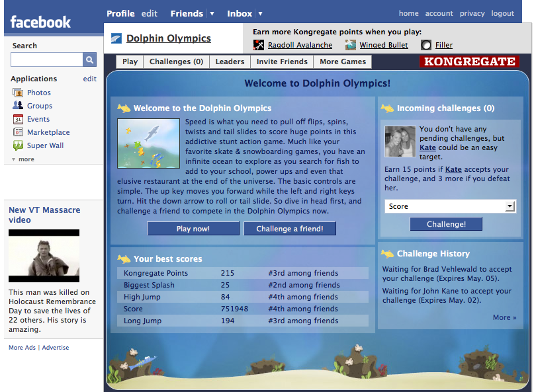Click the Play now! button
This screenshot has height=392, width=534.
[x=193, y=229]
